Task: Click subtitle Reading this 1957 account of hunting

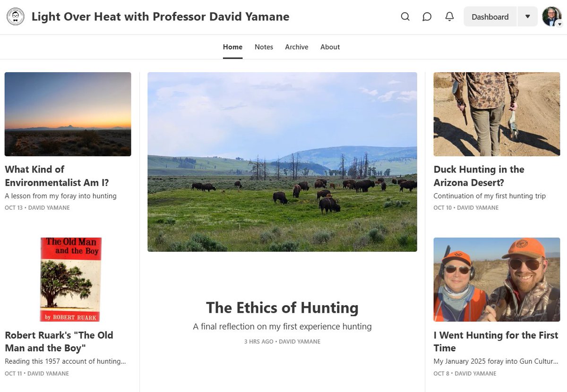Action: pos(65,362)
